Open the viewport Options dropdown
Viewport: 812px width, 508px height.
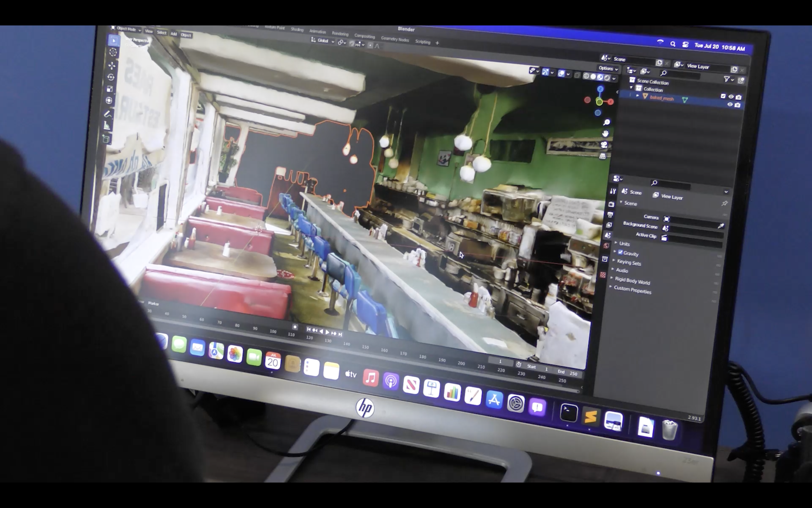[x=608, y=68]
